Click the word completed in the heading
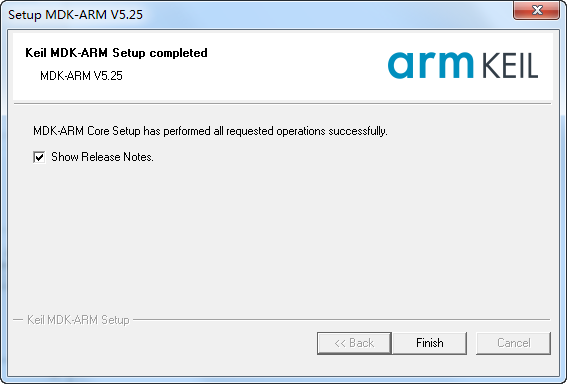This screenshot has width=567, height=384. 179,53
